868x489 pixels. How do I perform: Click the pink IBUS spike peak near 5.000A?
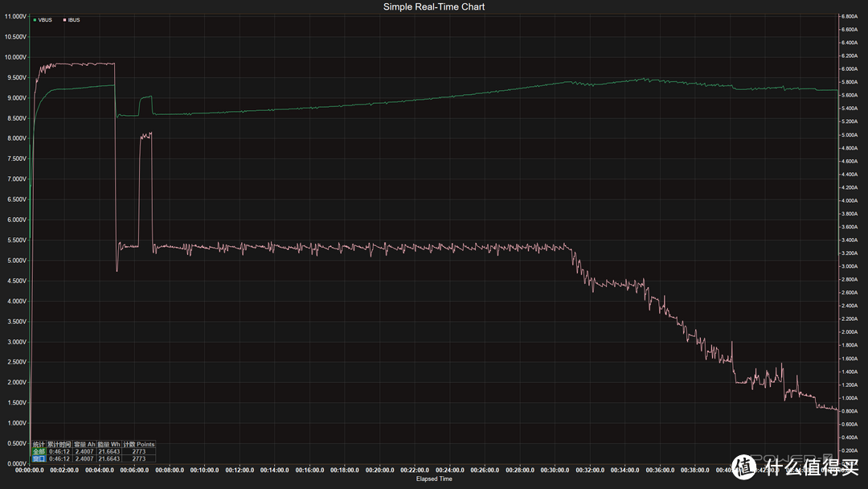[x=146, y=134]
